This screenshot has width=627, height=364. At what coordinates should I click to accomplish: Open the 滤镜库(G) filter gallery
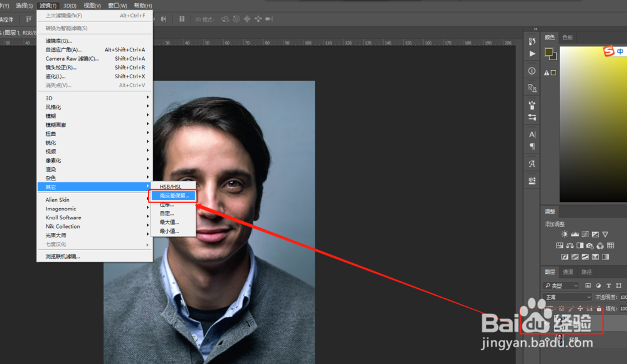click(95, 41)
